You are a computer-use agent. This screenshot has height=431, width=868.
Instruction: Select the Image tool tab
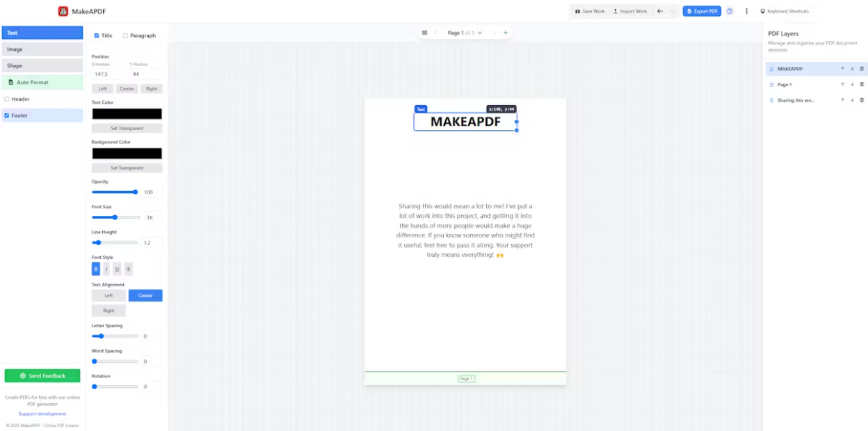click(x=42, y=49)
